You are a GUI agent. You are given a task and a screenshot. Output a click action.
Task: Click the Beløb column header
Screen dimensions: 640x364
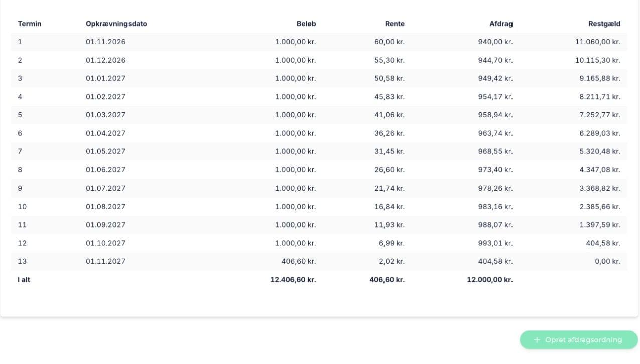pos(306,24)
